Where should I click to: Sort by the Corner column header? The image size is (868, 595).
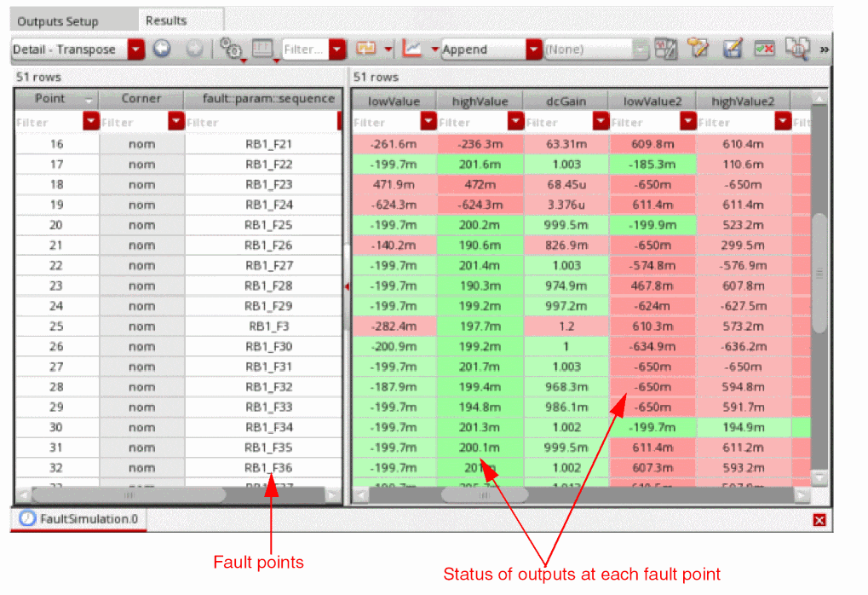coord(141,99)
